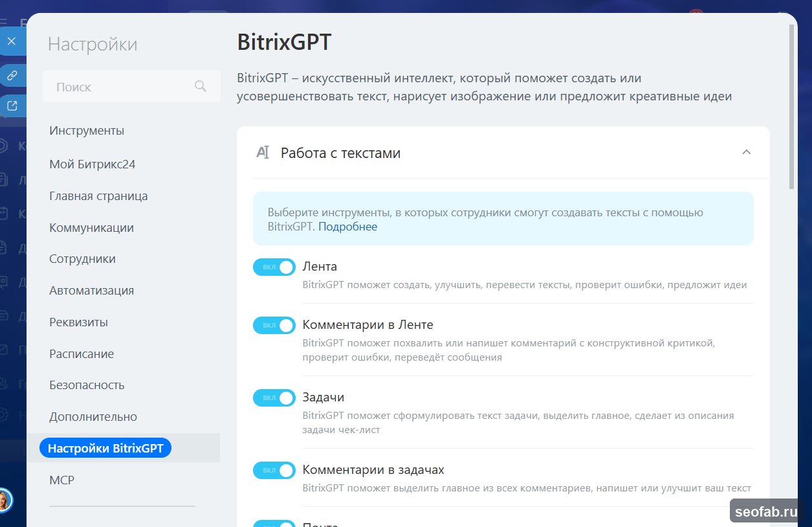812x527 pixels.
Task: Copy link via the chain icon button
Action: pyautogui.click(x=12, y=75)
